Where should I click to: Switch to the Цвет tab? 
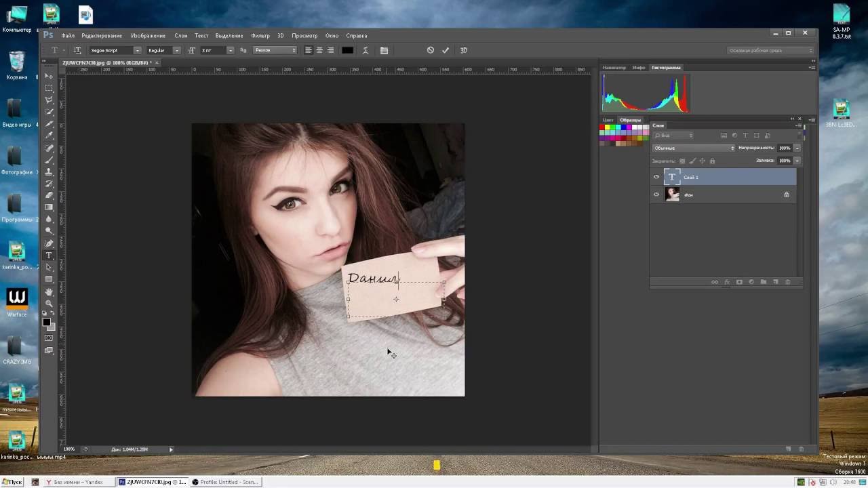tap(608, 120)
